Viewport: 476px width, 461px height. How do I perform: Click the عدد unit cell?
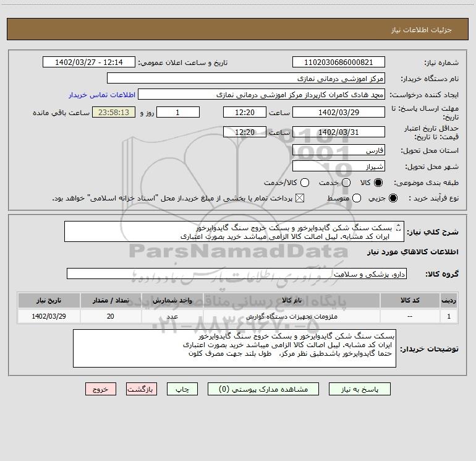[172, 316]
